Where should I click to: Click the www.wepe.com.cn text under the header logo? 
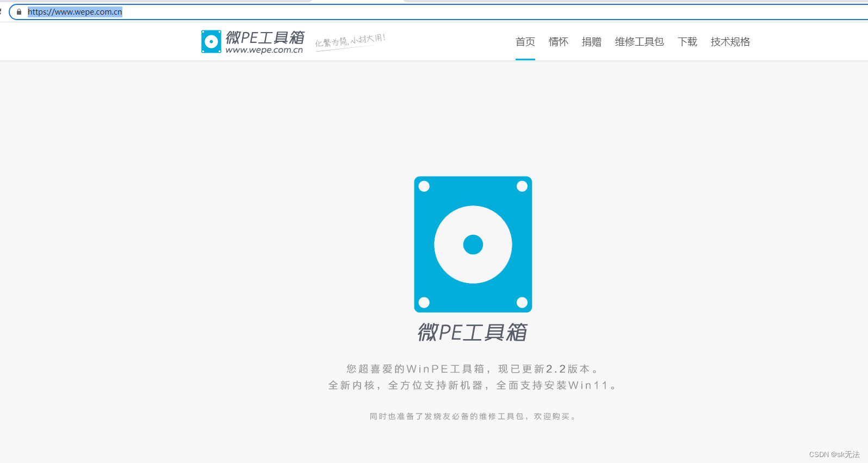tap(264, 50)
